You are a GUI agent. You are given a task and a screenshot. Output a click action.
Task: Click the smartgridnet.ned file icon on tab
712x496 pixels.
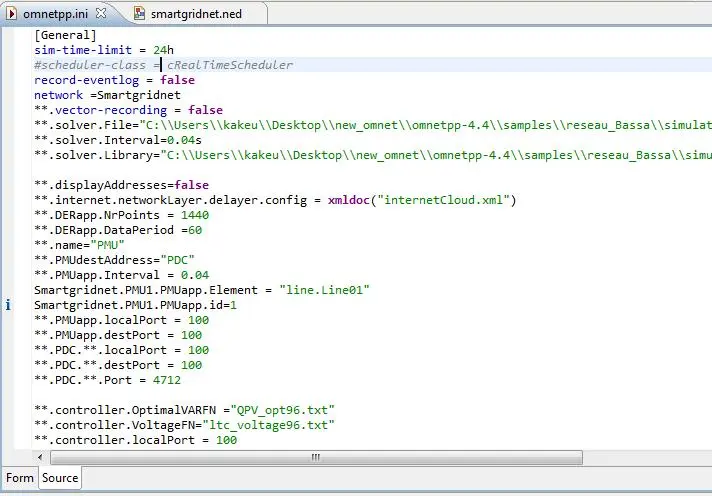(139, 14)
